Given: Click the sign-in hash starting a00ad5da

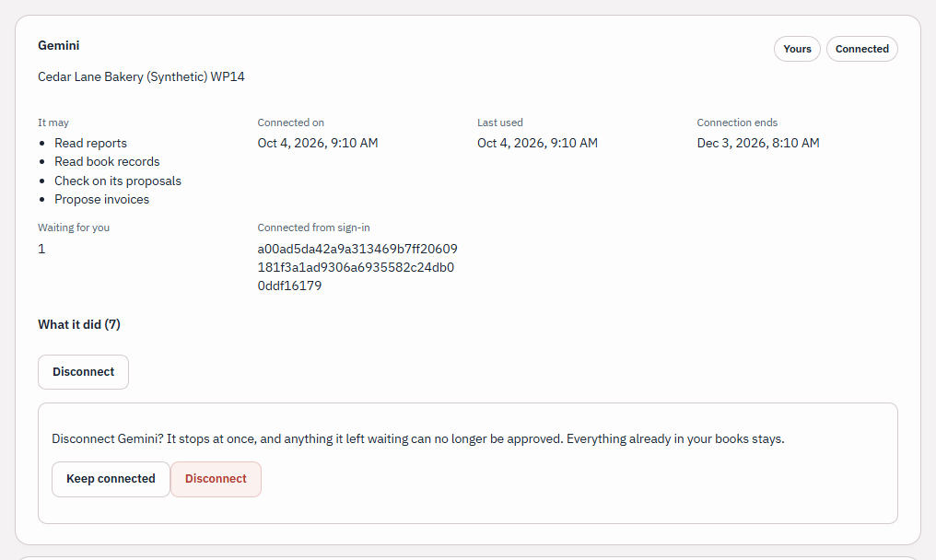Looking at the screenshot, I should click(357, 267).
